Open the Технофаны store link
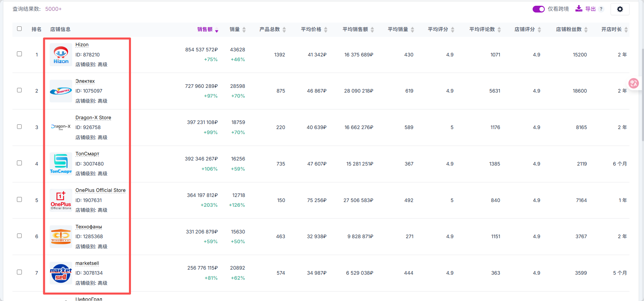 coord(88,227)
